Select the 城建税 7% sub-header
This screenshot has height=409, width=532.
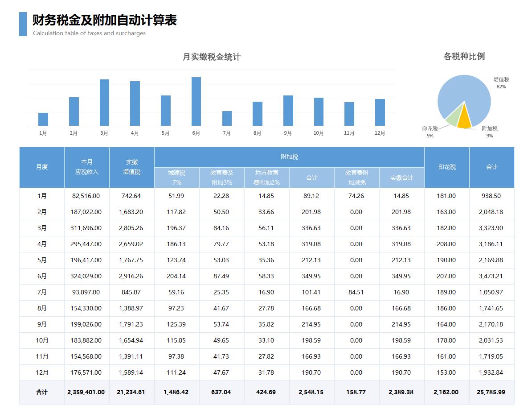tap(177, 178)
